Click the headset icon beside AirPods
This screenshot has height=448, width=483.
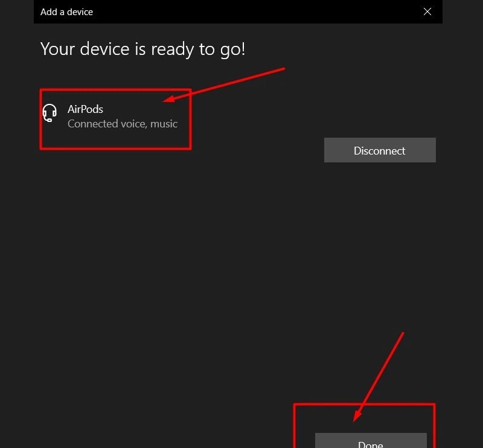point(50,113)
